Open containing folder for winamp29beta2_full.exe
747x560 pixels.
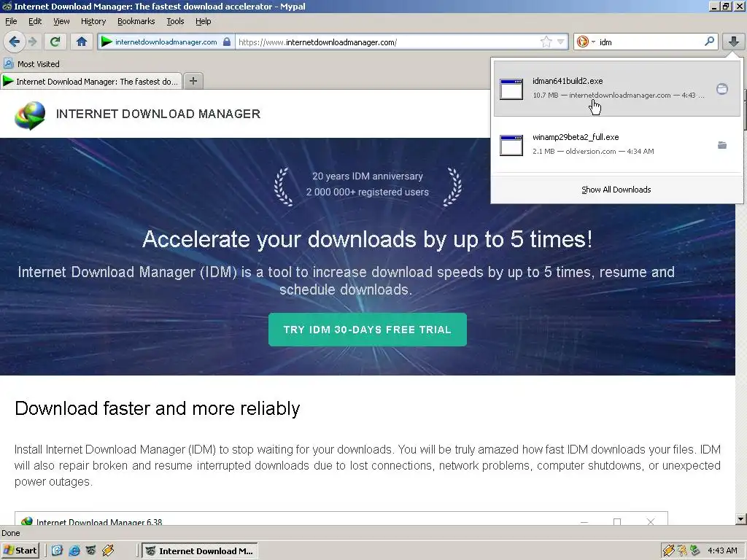pyautogui.click(x=721, y=145)
